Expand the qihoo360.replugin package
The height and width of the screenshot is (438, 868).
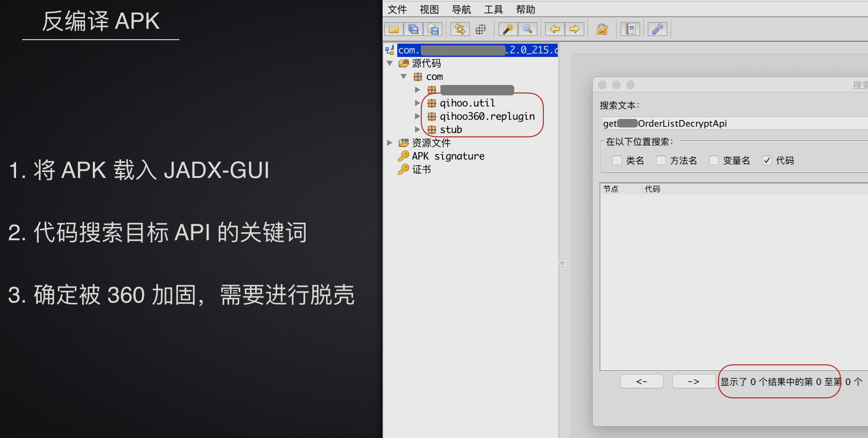tap(417, 116)
